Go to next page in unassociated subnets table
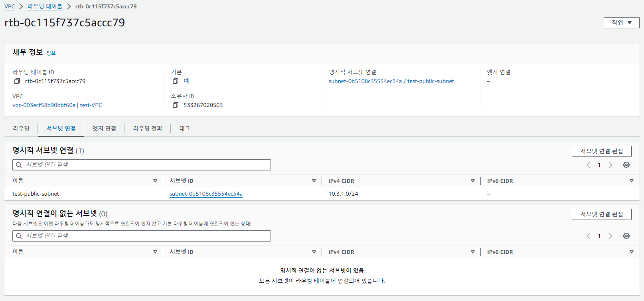The height and width of the screenshot is (301, 644). 610,236
